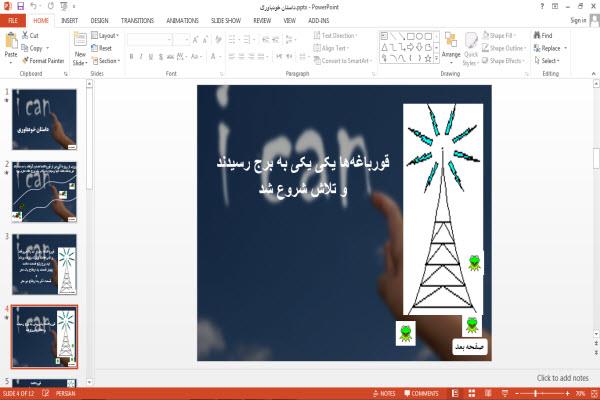Click the zoom out minus button
Image resolution: width=600 pixels, height=400 pixels.
pyautogui.click(x=517, y=393)
